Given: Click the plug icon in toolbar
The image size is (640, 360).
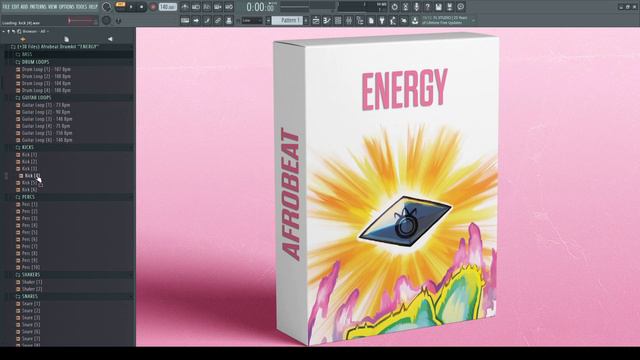Looking at the screenshot, I should (x=382, y=20).
